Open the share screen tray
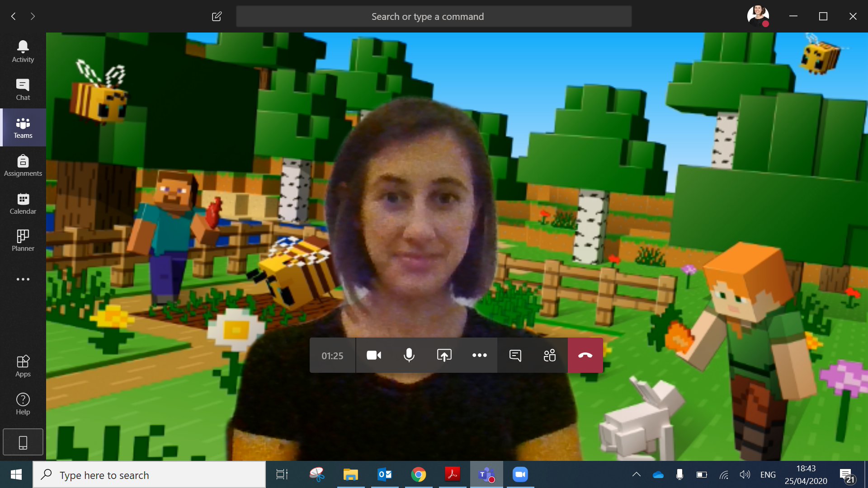This screenshot has width=868, height=488. pos(444,355)
